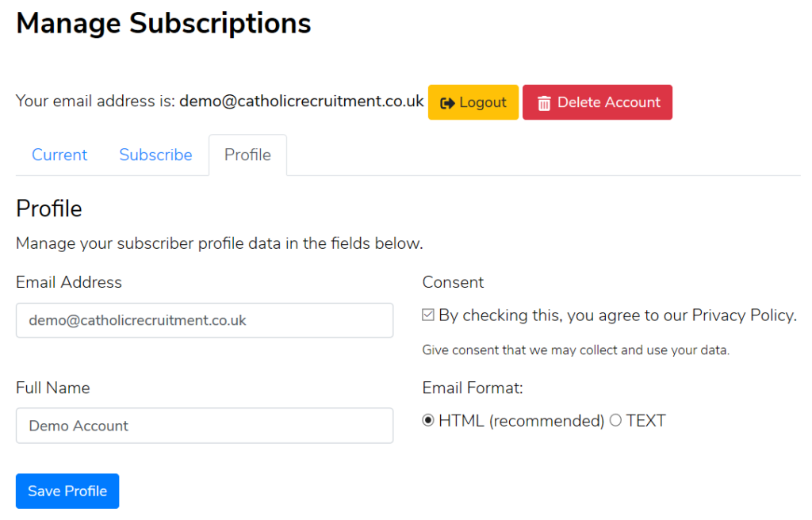Click the Manage Subscriptions heading

[163, 24]
